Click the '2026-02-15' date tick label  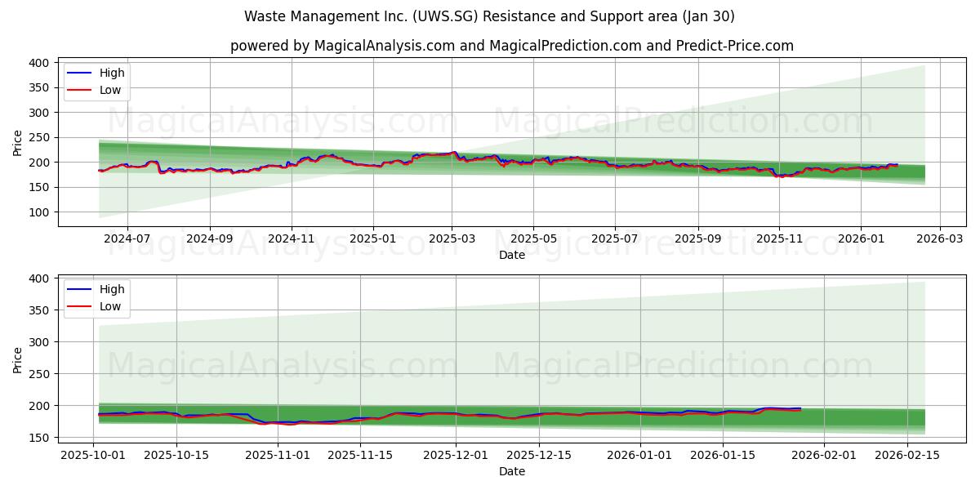[908, 456]
